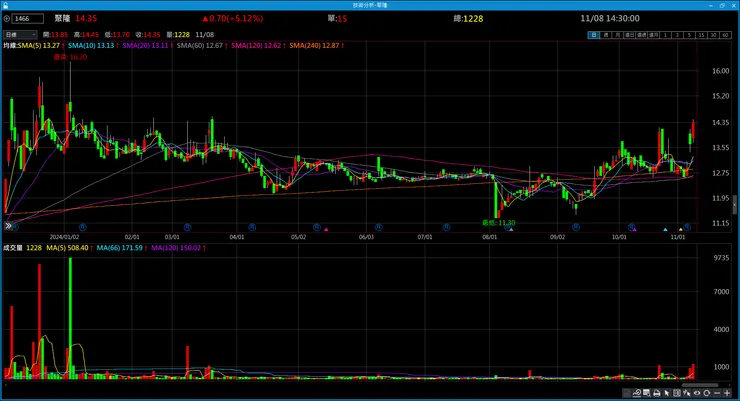Click the cyan triangle event marker before 11/01
This screenshot has width=740, height=401.
(665, 230)
